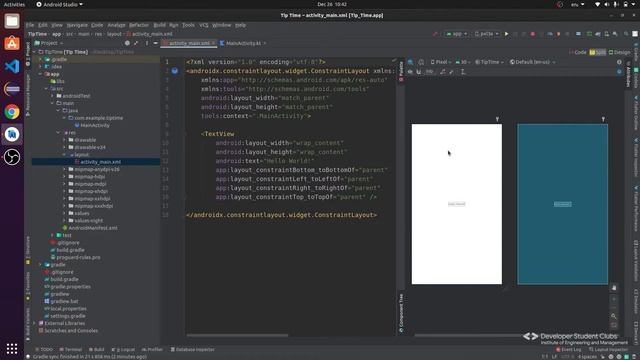Open the TipTime theme dropdown
The width and height of the screenshot is (640, 360).
point(489,62)
